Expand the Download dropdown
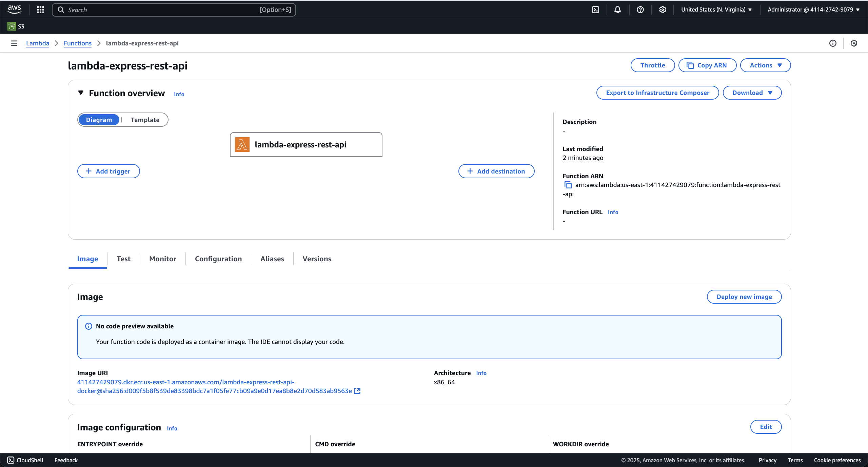The image size is (868, 467). pyautogui.click(x=752, y=93)
